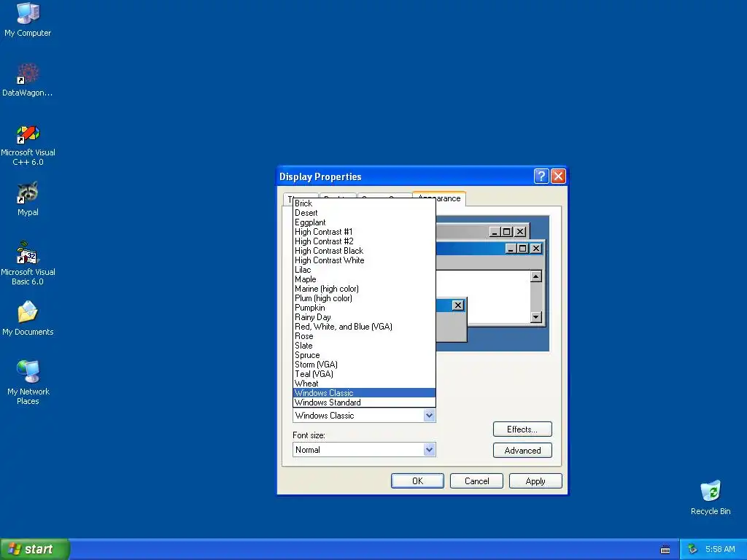Click preview scrollbar down arrow
The image size is (747, 560).
click(536, 317)
